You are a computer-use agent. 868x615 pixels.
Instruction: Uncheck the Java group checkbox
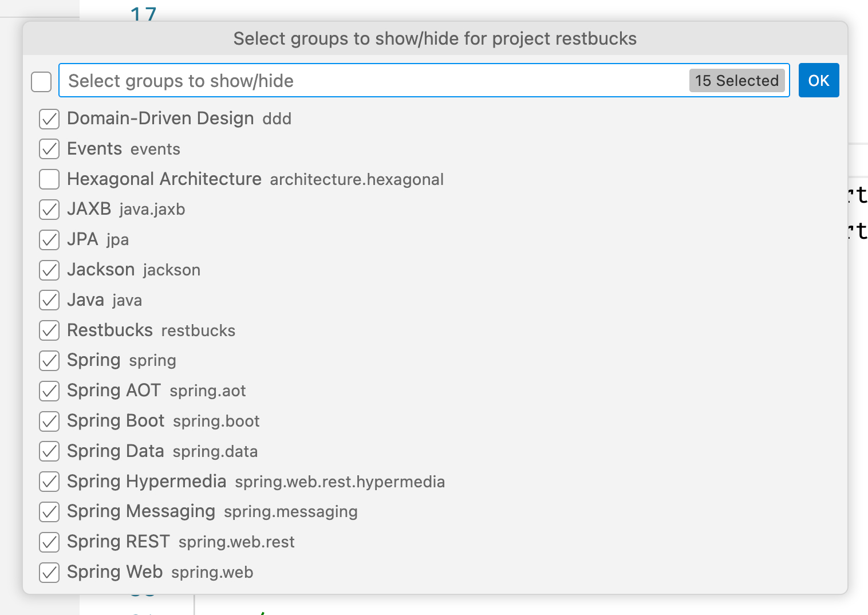tap(49, 300)
